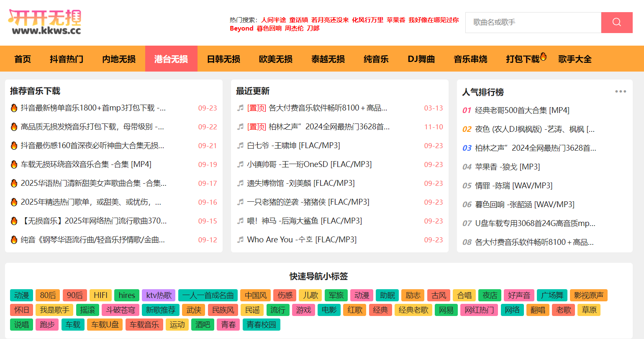
Task: Pick the green hires tag
Action: tap(126, 295)
